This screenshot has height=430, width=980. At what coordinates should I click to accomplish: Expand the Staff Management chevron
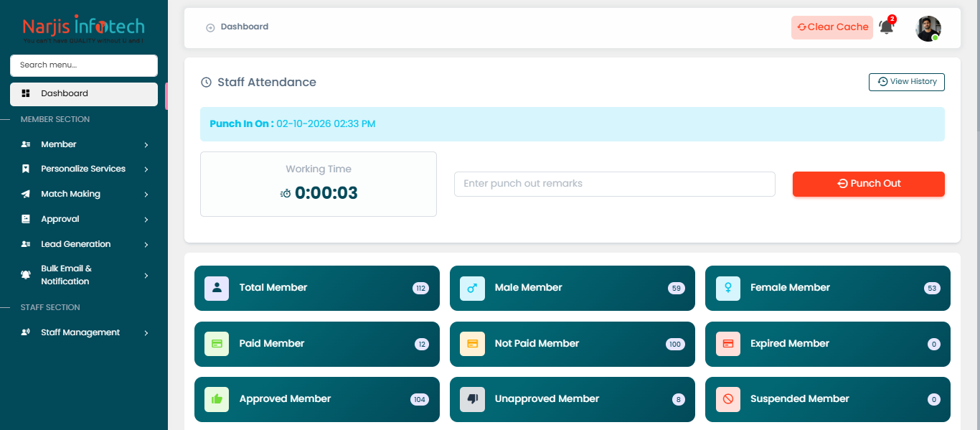146,333
